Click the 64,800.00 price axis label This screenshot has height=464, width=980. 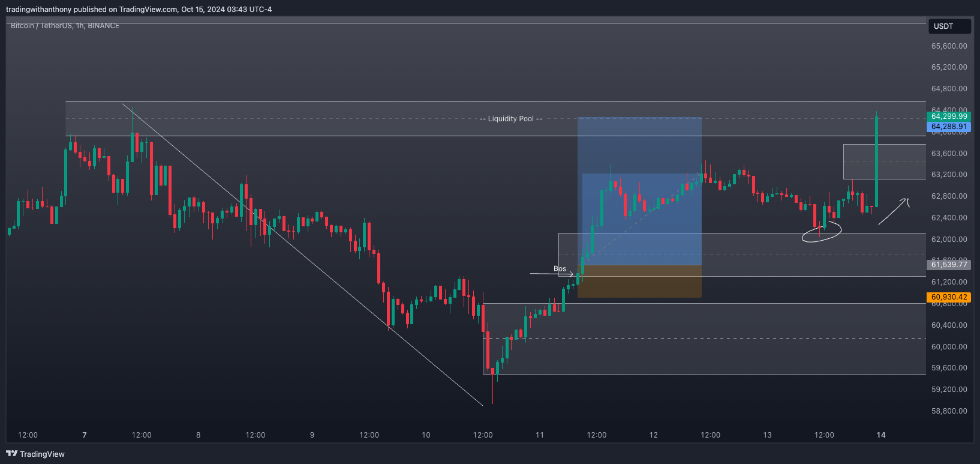point(949,89)
